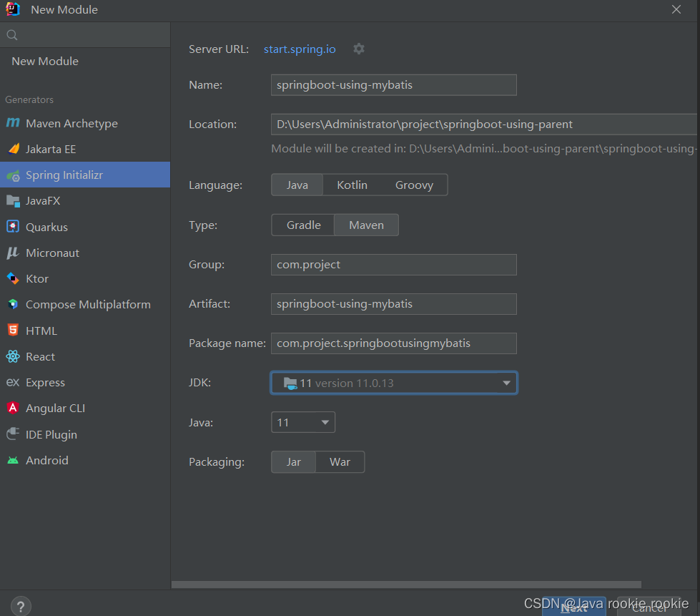Select Micronaut generator label
Screen dimensions: 700x616
[x=52, y=253]
